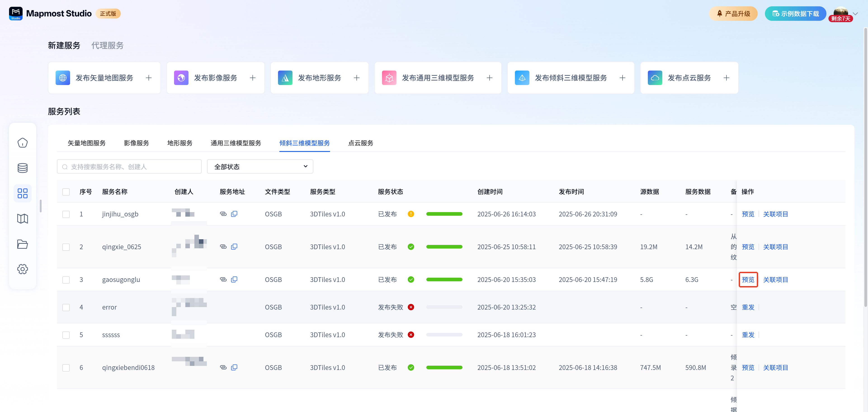Tick the checkbox for error row
Image resolution: width=868 pixels, height=412 pixels.
coord(66,307)
